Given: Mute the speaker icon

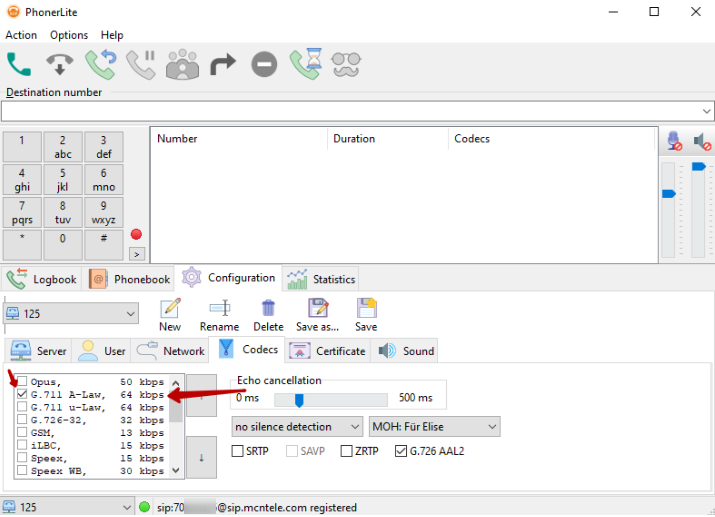Looking at the screenshot, I should coord(702,142).
